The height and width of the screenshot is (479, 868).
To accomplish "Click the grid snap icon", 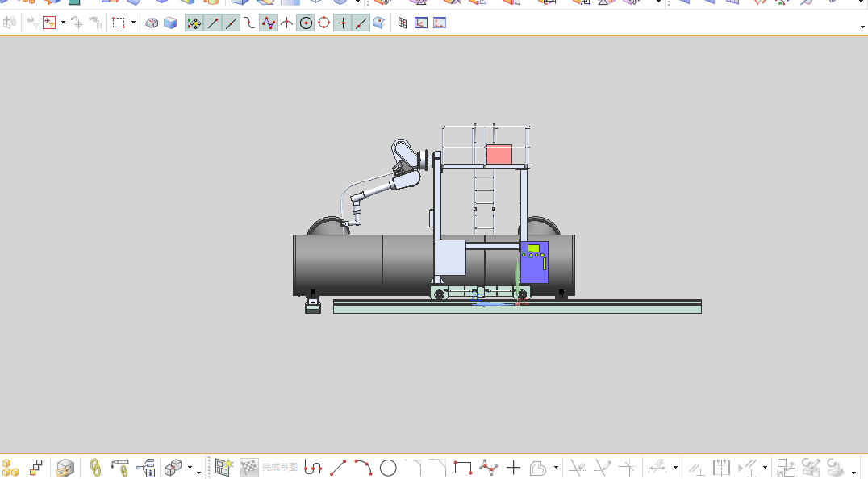I will click(x=403, y=23).
